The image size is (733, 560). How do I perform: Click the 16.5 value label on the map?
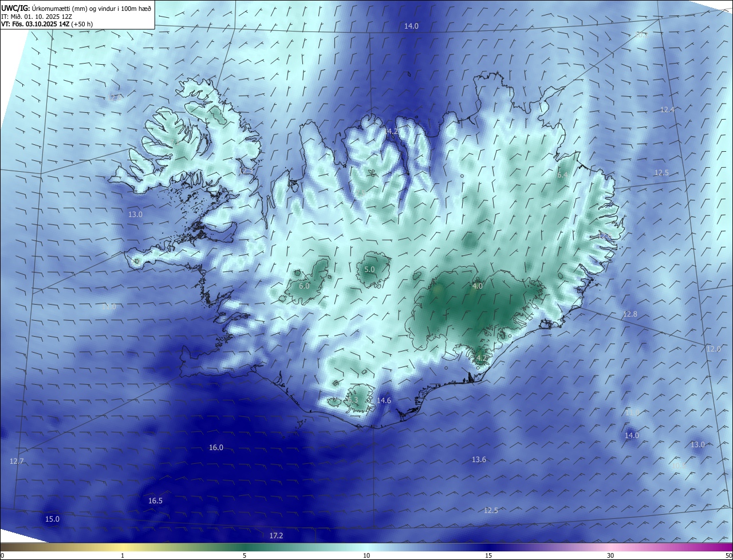pos(155,500)
